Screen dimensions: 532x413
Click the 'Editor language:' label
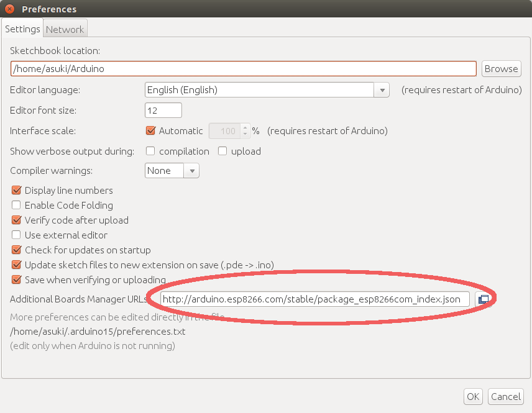45,90
